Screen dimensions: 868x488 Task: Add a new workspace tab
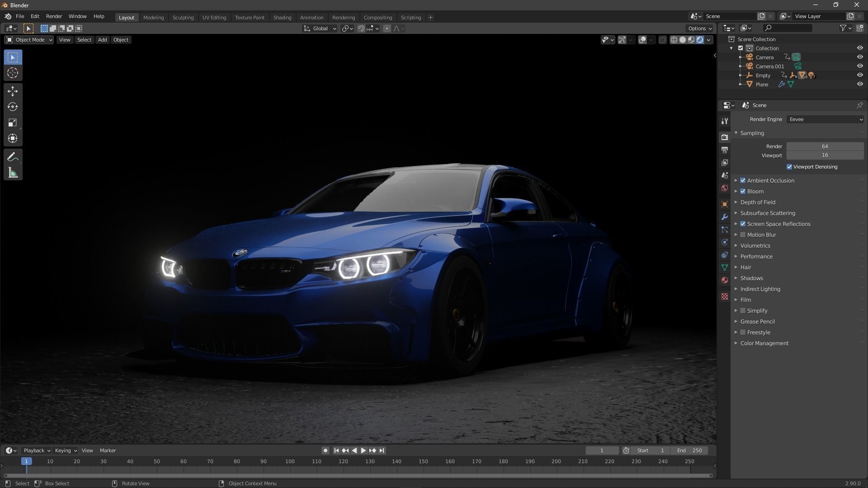click(430, 18)
